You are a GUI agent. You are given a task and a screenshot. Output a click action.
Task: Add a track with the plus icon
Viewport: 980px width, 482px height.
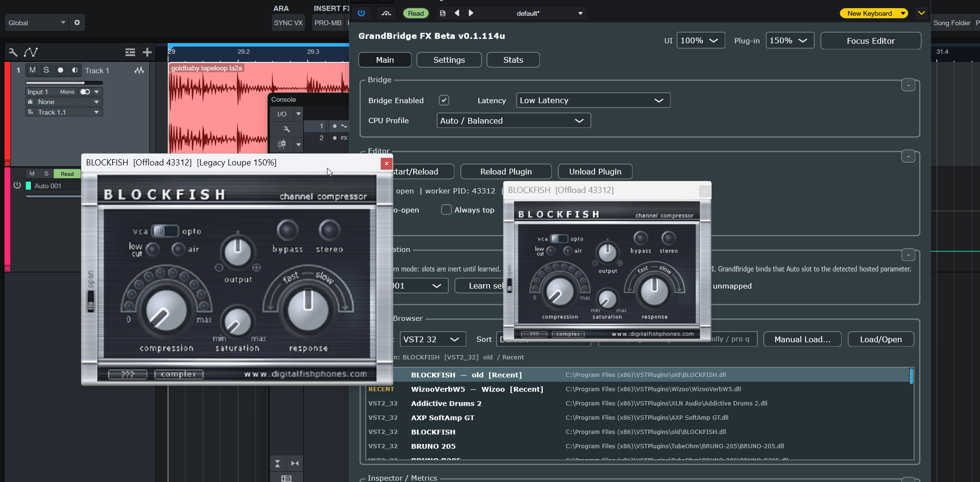tap(147, 52)
